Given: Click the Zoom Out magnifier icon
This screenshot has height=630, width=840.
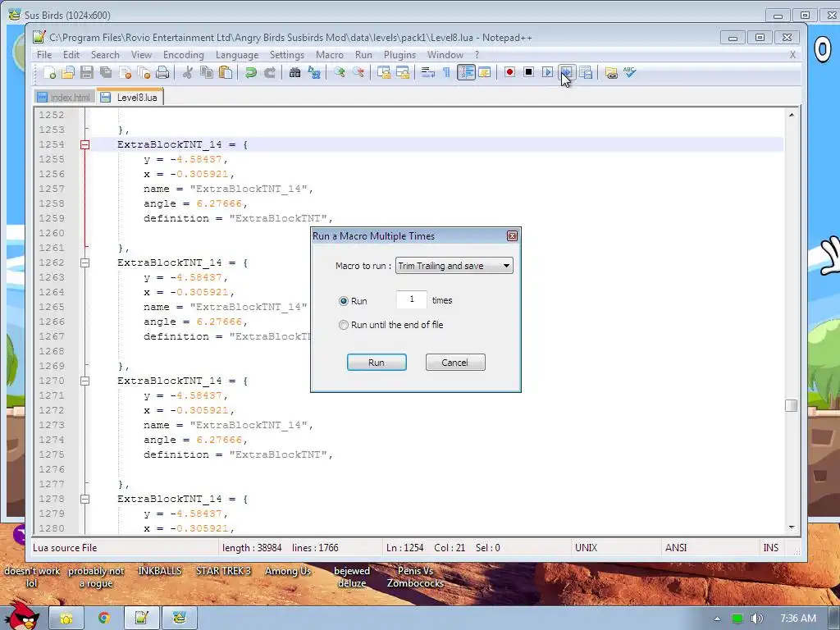Looking at the screenshot, I should tap(358, 72).
